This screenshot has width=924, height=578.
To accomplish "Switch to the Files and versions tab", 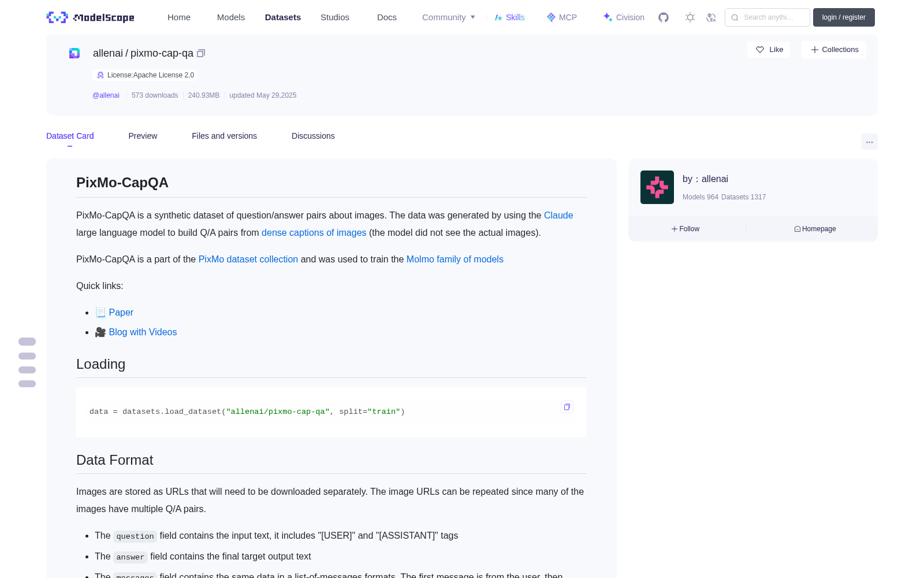I will tap(224, 136).
